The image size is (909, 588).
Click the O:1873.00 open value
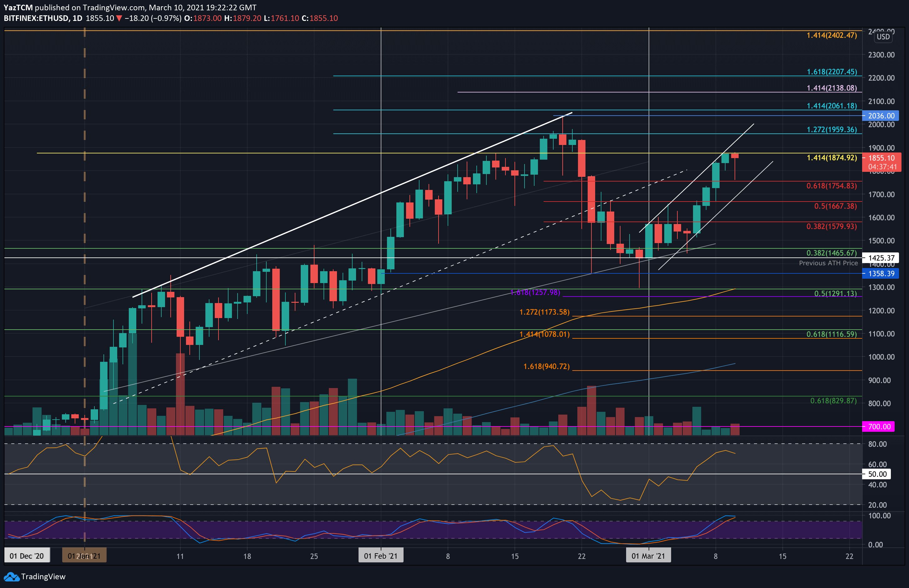point(203,18)
